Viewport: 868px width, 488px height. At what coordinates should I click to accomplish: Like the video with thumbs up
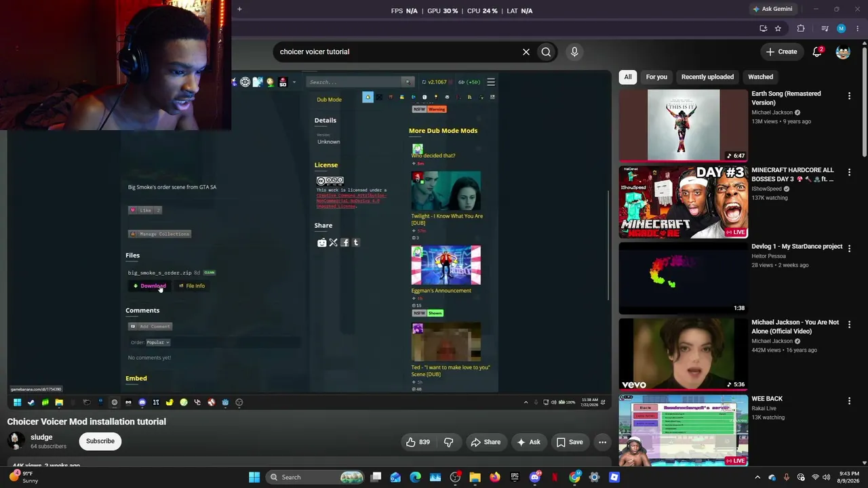419,443
